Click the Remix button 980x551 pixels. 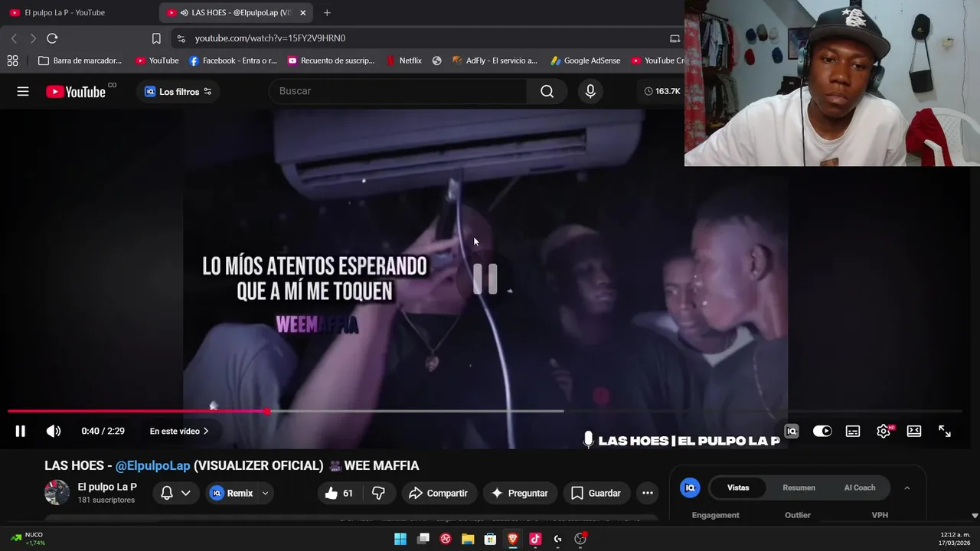232,493
